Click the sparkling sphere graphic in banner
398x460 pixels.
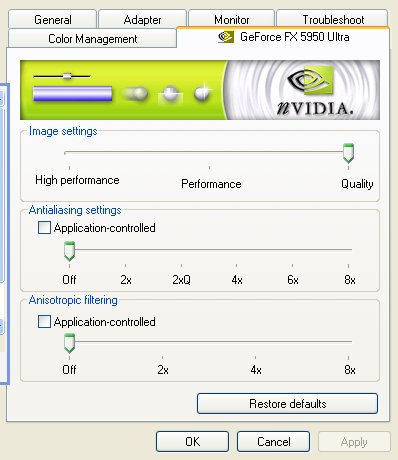point(203,93)
